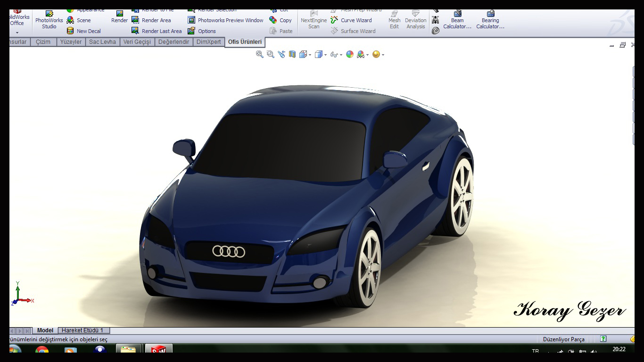Open the Photoworks Preview Window
This screenshot has width=644, height=362.
[x=225, y=20]
